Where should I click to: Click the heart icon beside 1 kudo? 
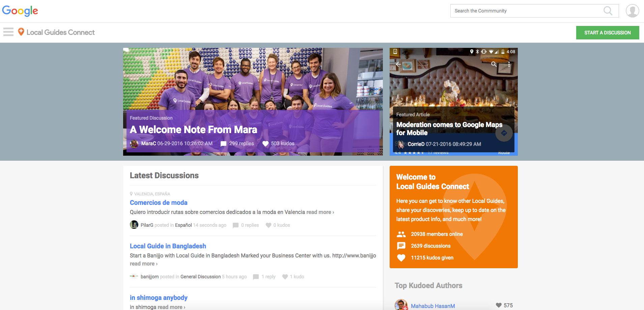coord(285,277)
